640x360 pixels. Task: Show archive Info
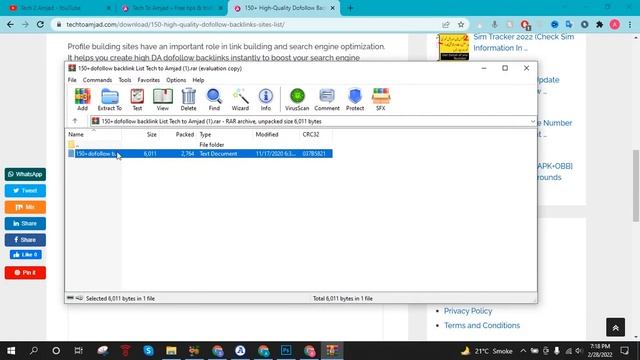click(x=266, y=99)
